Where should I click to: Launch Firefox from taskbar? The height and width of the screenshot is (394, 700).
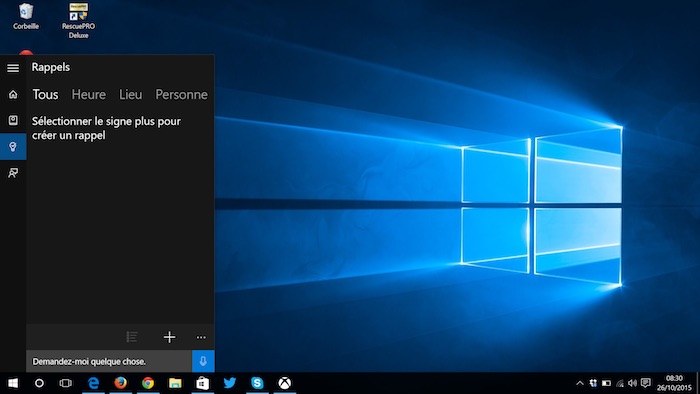tap(121, 383)
